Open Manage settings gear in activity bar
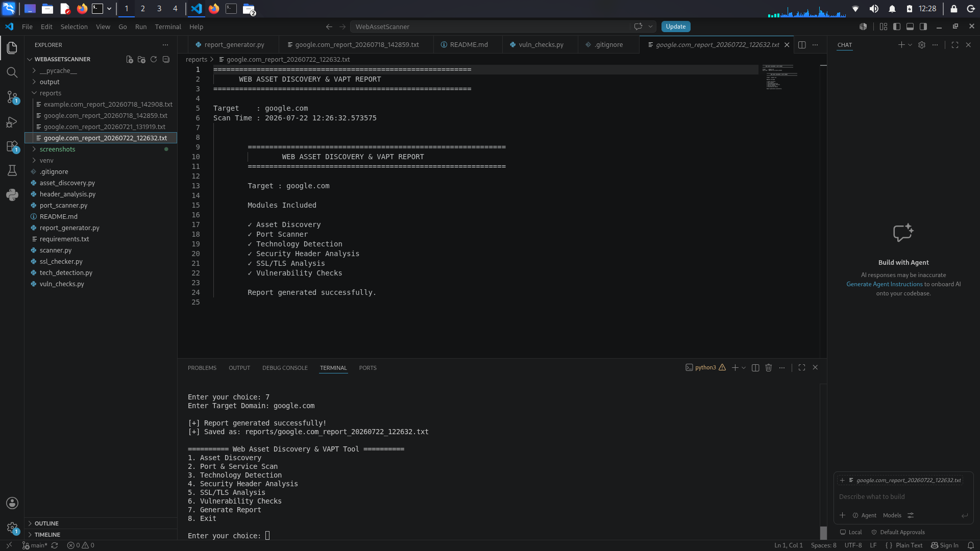The image size is (980, 551). pyautogui.click(x=12, y=528)
